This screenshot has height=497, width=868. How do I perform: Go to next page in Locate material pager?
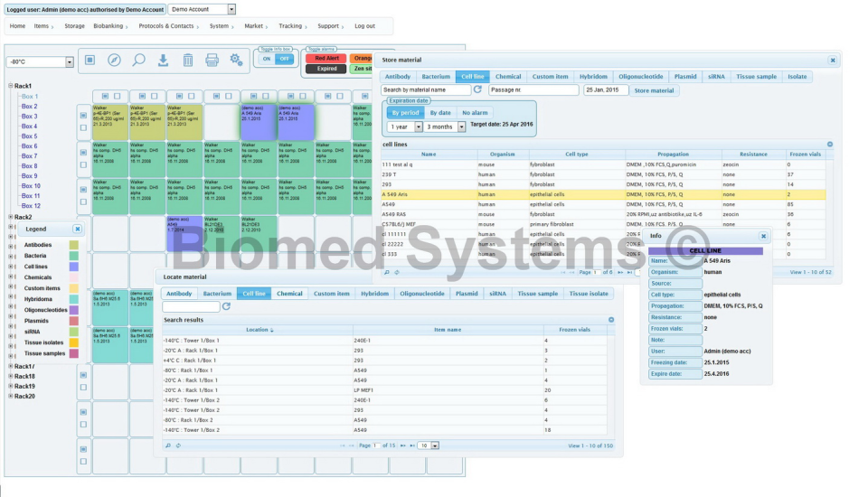[x=402, y=445]
